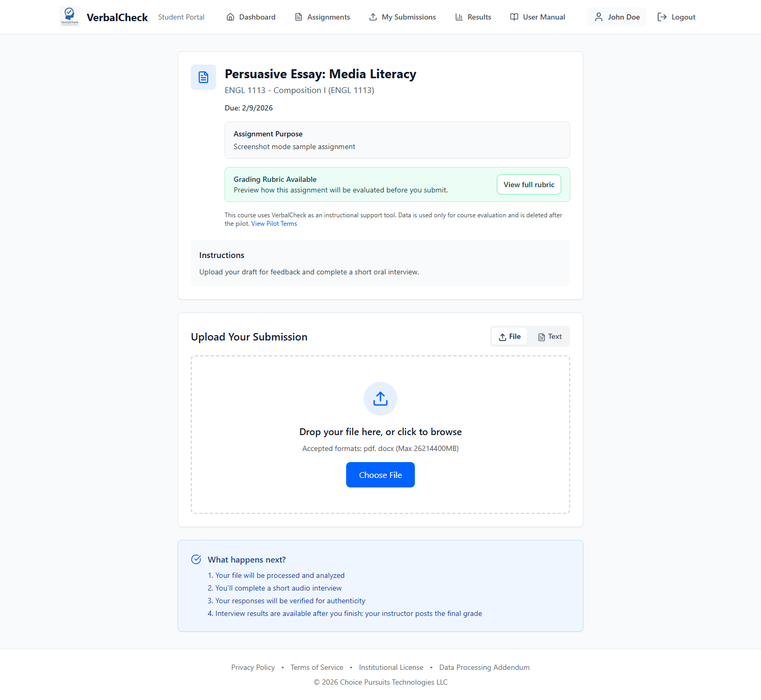Click the blue Choose File button
The width and height of the screenshot is (761, 700).
click(380, 475)
